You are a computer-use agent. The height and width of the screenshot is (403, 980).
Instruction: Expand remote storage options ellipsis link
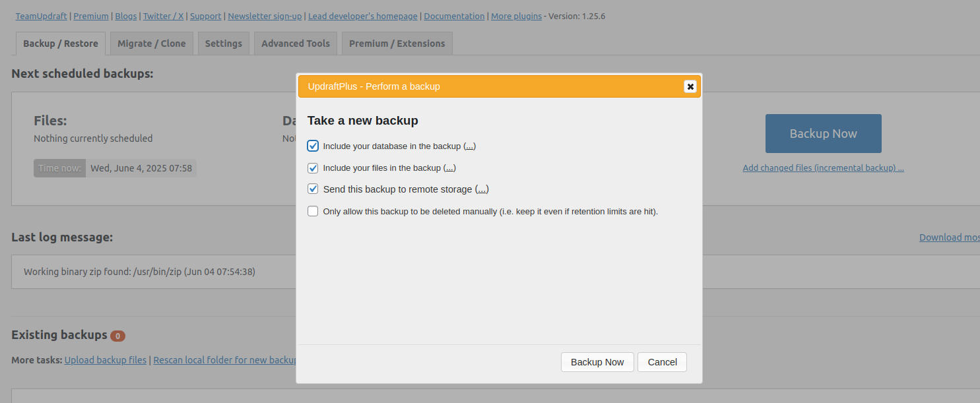click(x=482, y=189)
